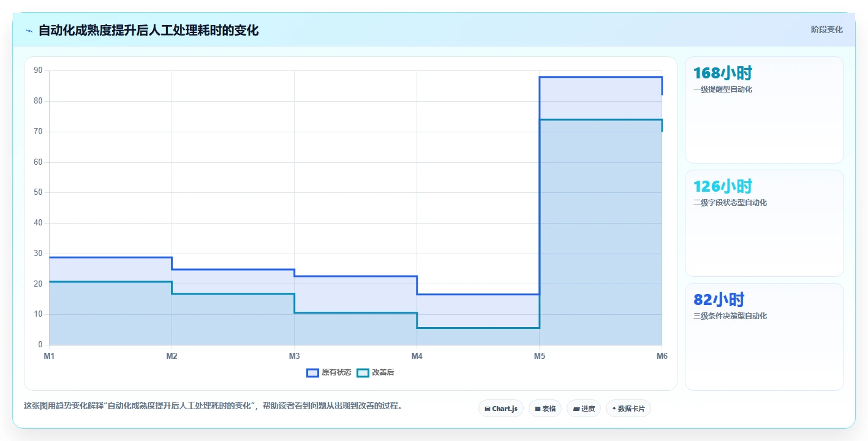Click the 82小时 card value
Viewport: 868px width, 441px height.
[x=719, y=300]
